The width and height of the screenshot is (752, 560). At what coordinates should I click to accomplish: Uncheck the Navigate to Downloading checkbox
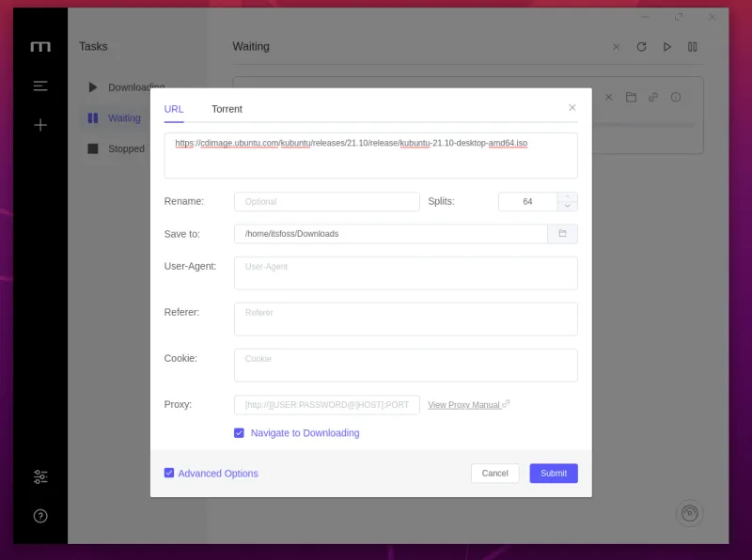pyautogui.click(x=240, y=433)
